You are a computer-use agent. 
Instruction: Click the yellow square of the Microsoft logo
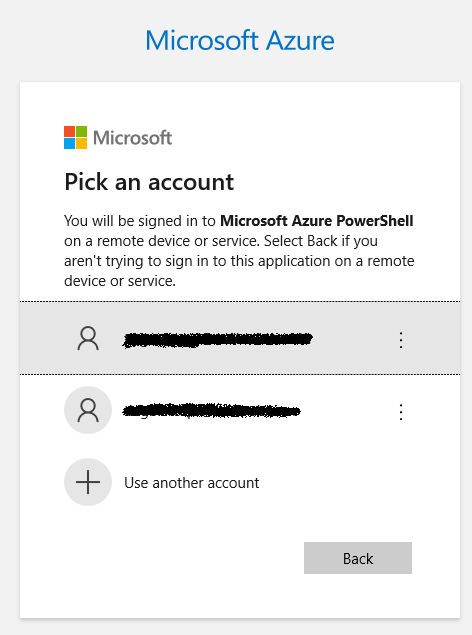(x=81, y=143)
